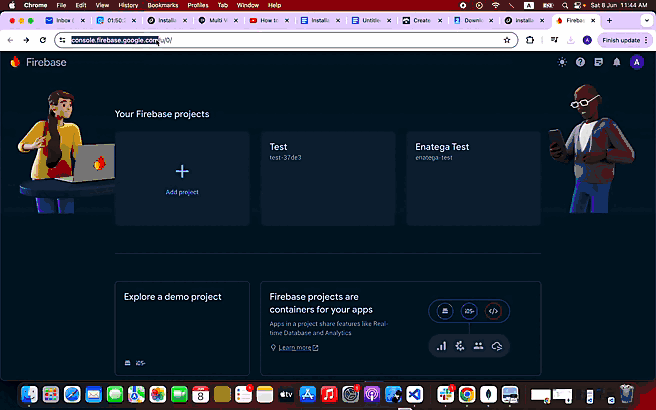This screenshot has width=656, height=410.
Task: Follow the Learn more link
Action: tap(295, 348)
